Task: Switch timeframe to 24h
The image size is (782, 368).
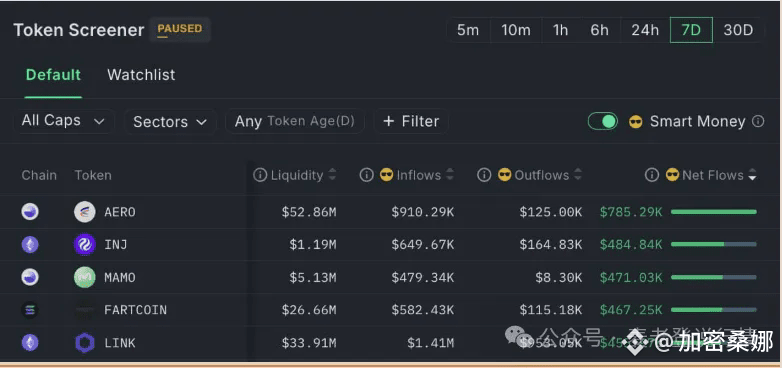Action: 645,30
